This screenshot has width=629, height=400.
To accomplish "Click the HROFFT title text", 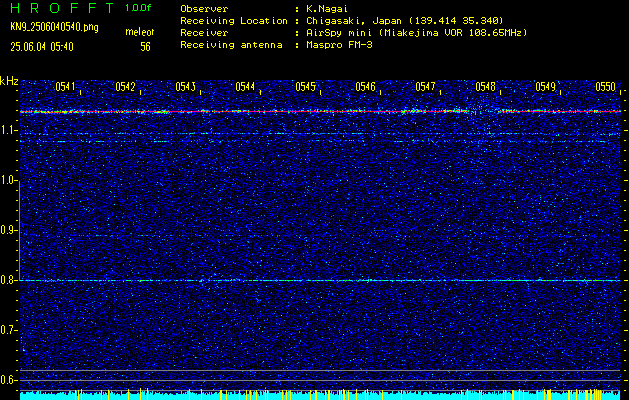I will [63, 8].
